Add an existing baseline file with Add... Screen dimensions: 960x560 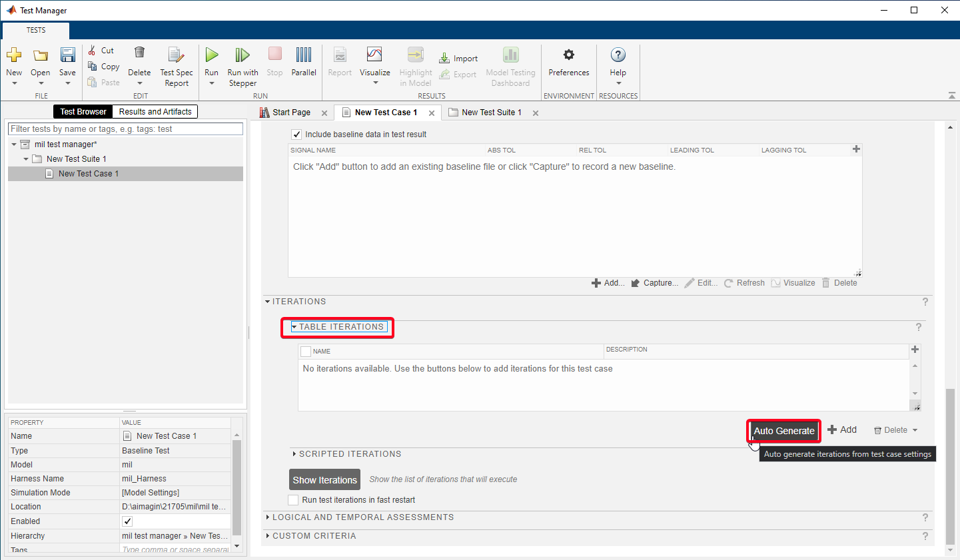(608, 283)
